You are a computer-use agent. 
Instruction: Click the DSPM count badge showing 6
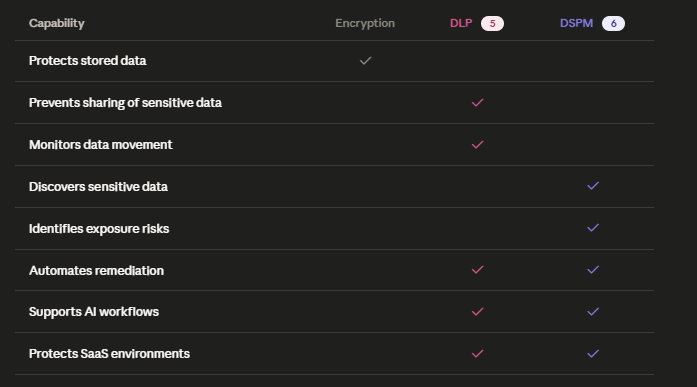coord(613,24)
